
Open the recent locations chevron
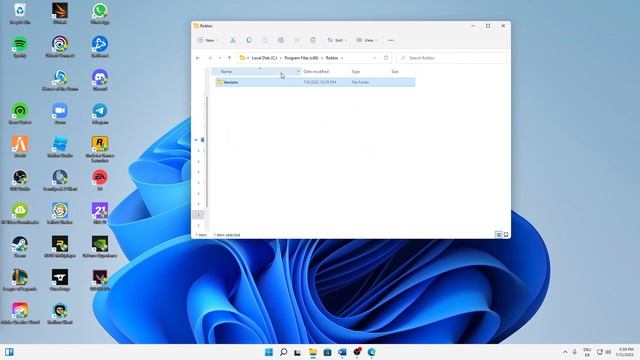(220, 58)
